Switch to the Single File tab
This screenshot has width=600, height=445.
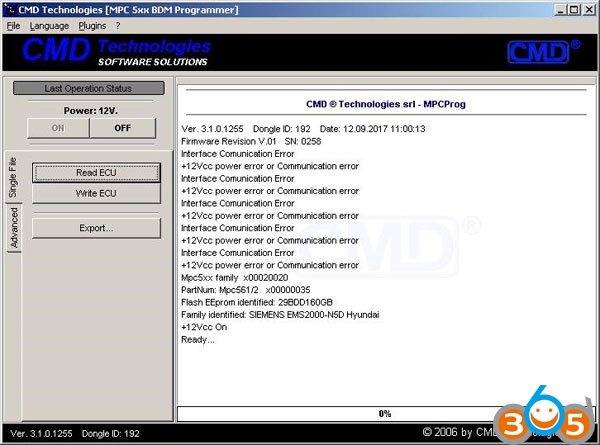coord(13,177)
